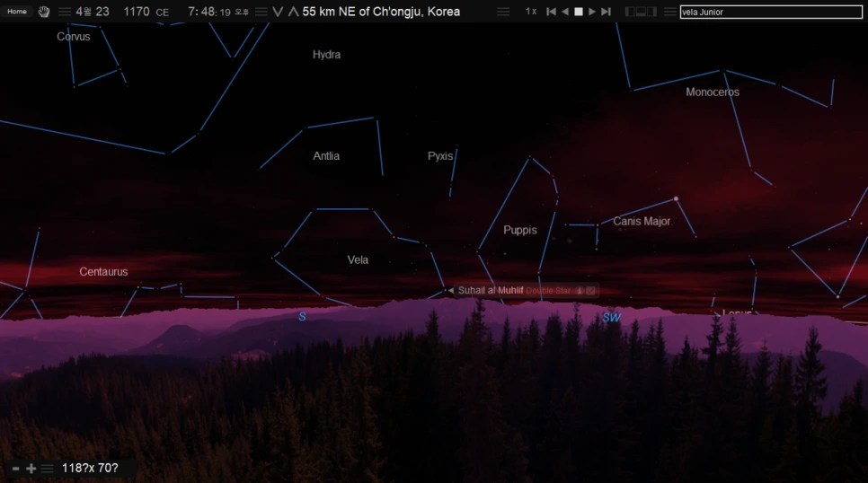Viewport: 868px width, 483px height.
Task: Click the down arrow to lower elevation
Action: tap(278, 12)
